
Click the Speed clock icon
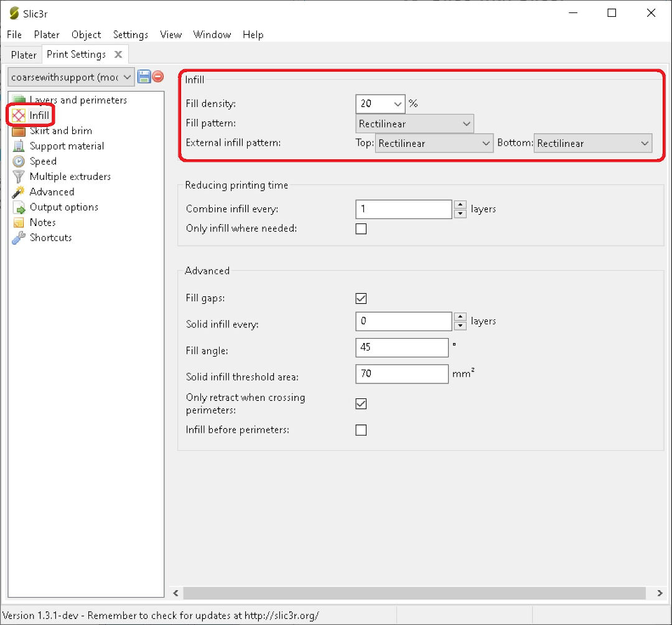[x=19, y=161]
